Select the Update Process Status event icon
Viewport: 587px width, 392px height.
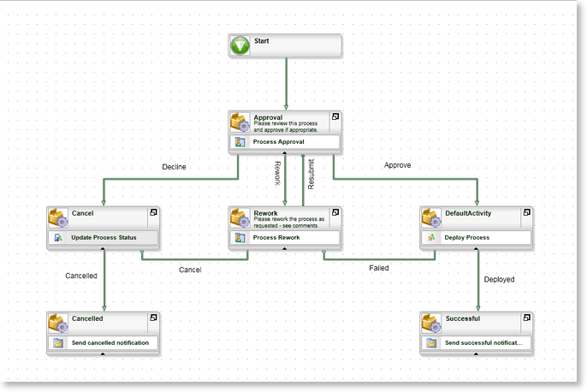tap(58, 237)
